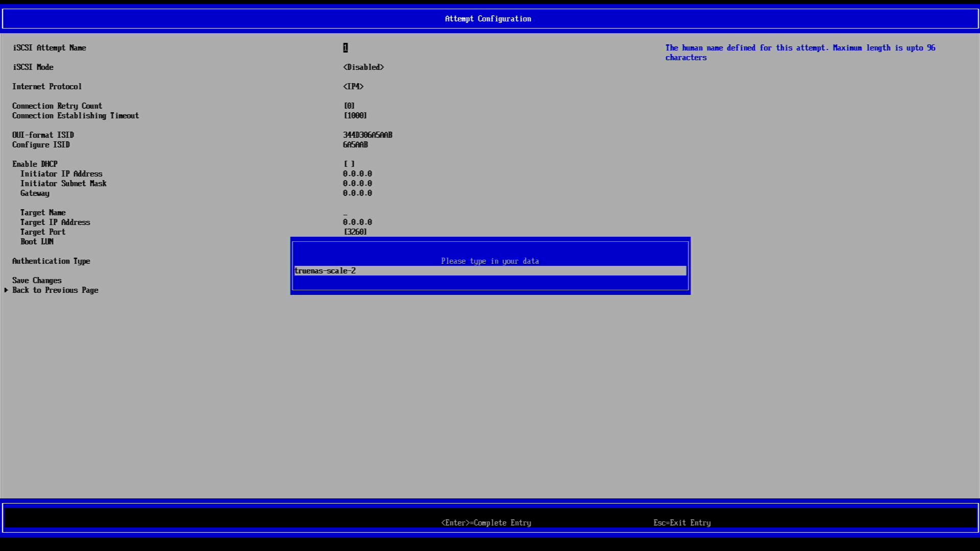Open the iSCSI Mode Disabled selector
Viewport: 980px width, 551px height.
click(363, 67)
